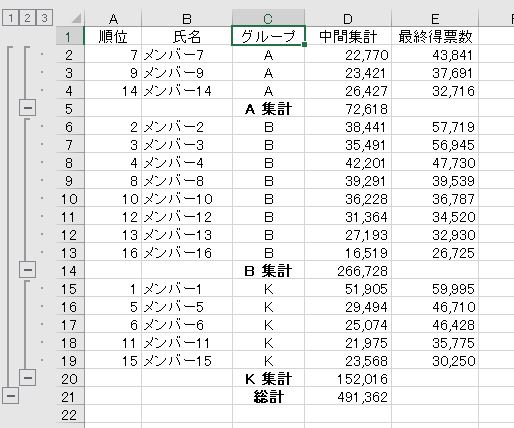Select the cell メンバー3

(x=187, y=144)
